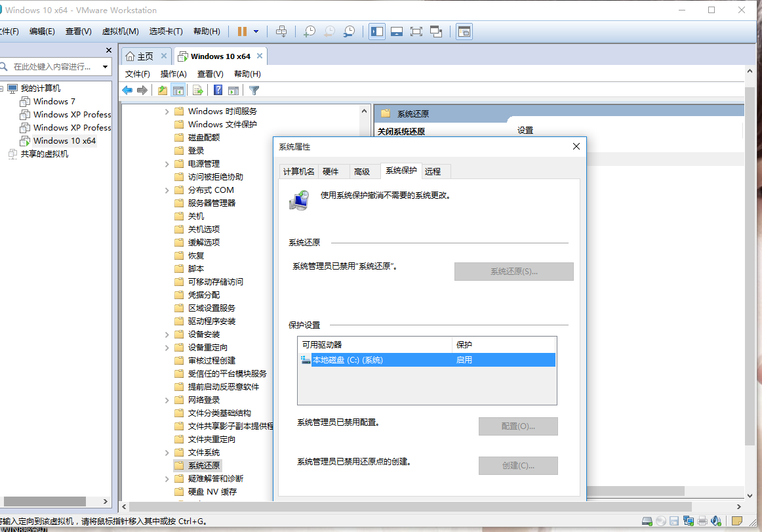Viewport: 762px width, 532px height.
Task: Click the sound card status icon
Action: [716, 522]
